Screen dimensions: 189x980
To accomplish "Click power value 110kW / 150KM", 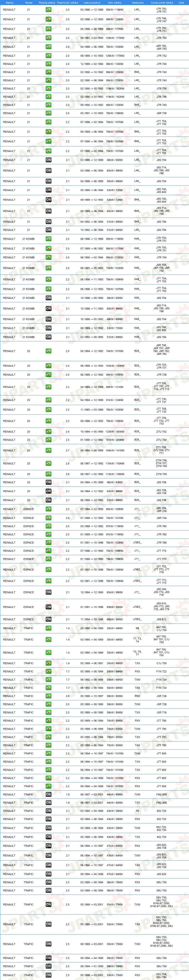I will coord(115,463).
